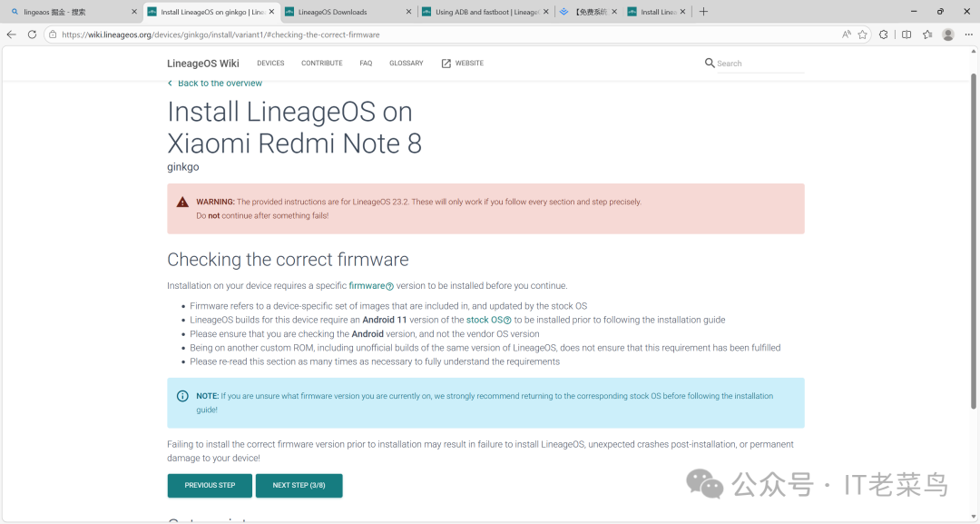This screenshot has width=980, height=524.
Task: Click the scrollbar up arrow
Action: coord(974,53)
